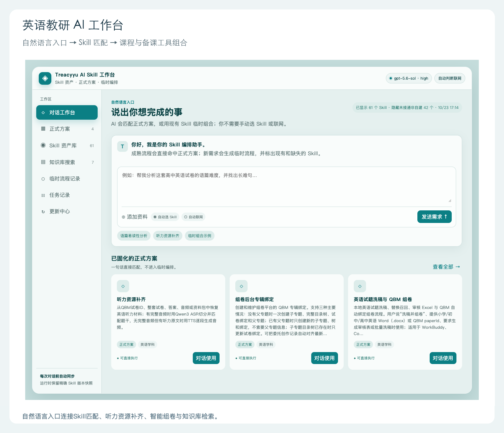
Task: Click 可直接执行 status on 英语试题洗稿 card
Action: coord(364,358)
